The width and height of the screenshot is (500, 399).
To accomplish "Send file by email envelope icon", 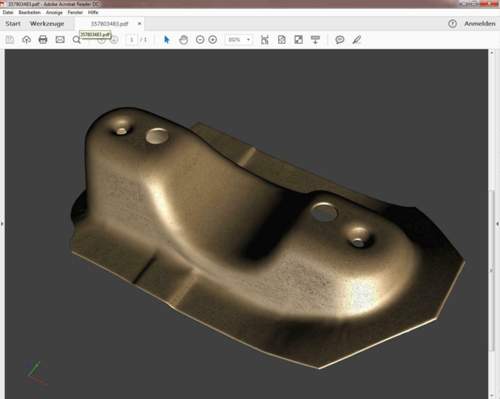I will coord(60,40).
